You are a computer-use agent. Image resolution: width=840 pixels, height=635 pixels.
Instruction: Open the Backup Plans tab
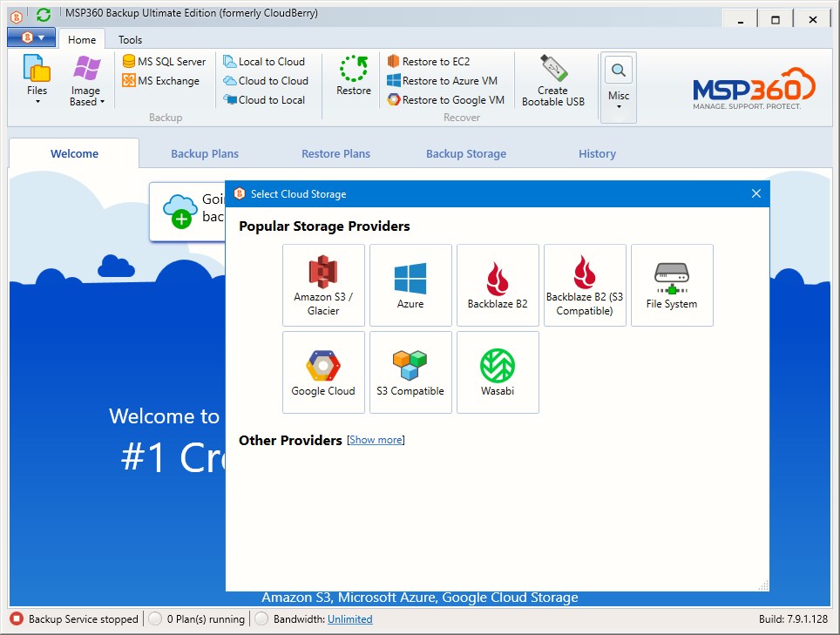click(205, 153)
